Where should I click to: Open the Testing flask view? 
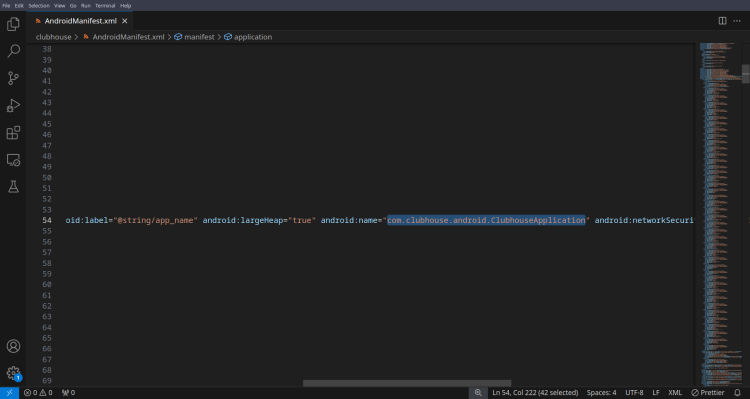[x=13, y=187]
